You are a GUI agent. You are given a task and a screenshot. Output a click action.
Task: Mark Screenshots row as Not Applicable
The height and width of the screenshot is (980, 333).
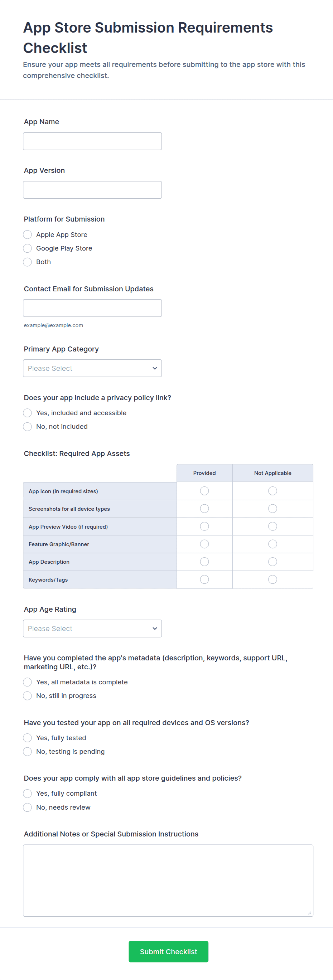[272, 509]
